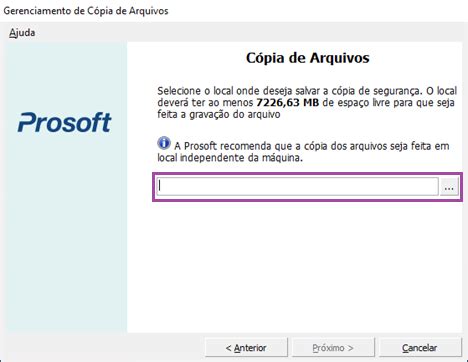Viewport: 468px width, 362px height.
Task: Click the Prosoft logo
Action: pos(65,122)
